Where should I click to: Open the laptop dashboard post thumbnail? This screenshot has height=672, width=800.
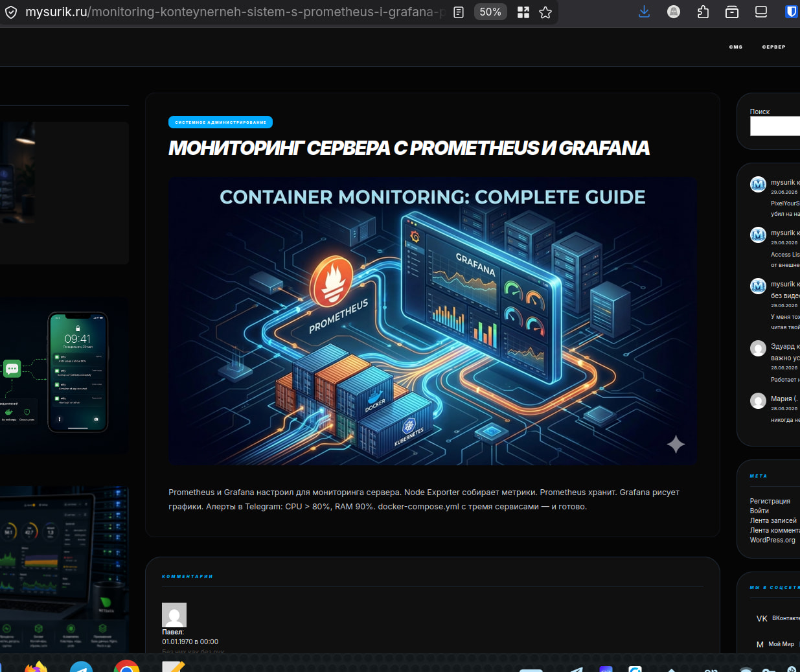tap(64, 569)
